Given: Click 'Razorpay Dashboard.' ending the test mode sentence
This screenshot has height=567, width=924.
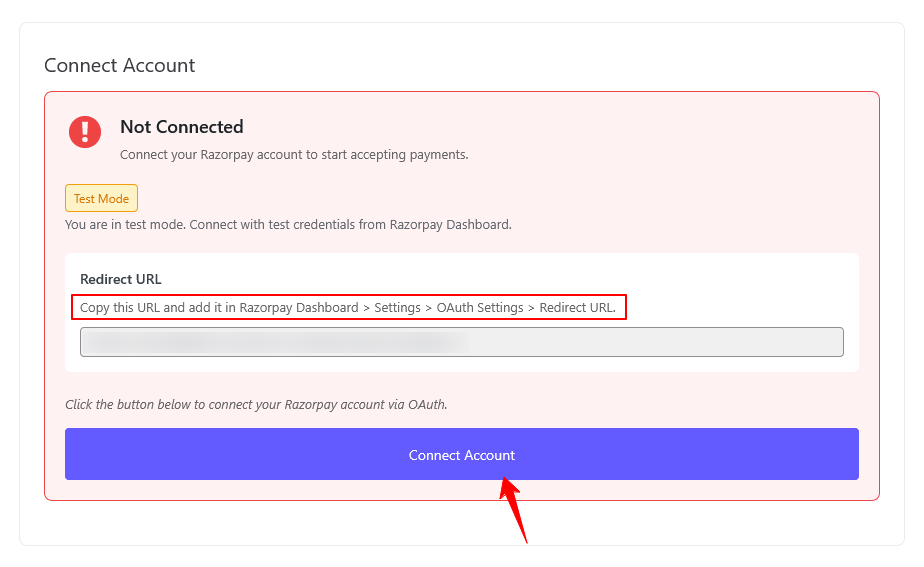Looking at the screenshot, I should [x=451, y=225].
